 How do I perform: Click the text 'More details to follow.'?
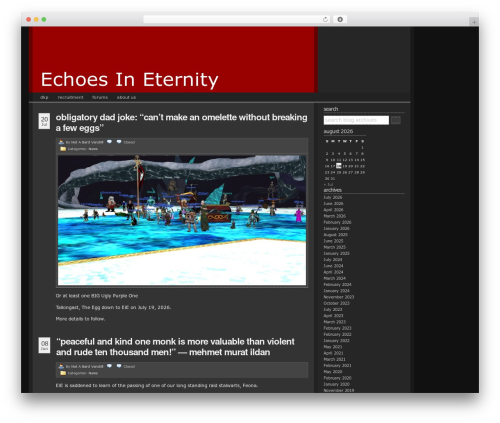click(x=80, y=319)
